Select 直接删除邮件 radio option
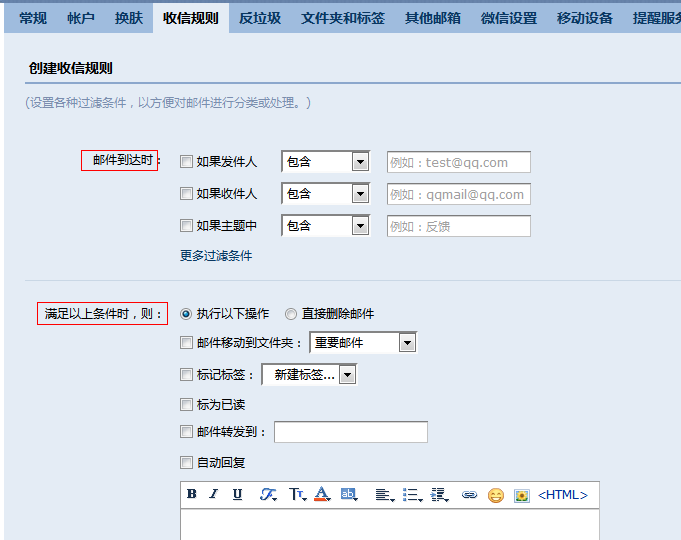Image resolution: width=681 pixels, height=540 pixels. point(291,314)
